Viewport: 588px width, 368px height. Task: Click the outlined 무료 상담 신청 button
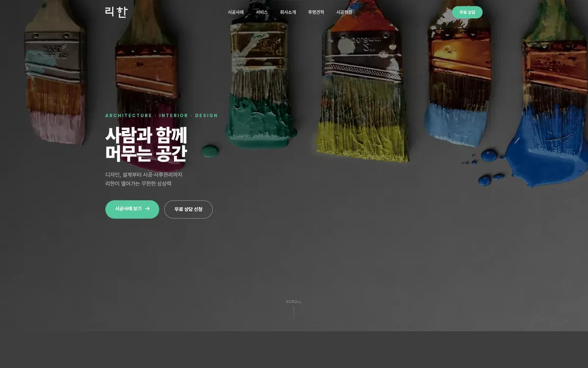click(188, 210)
